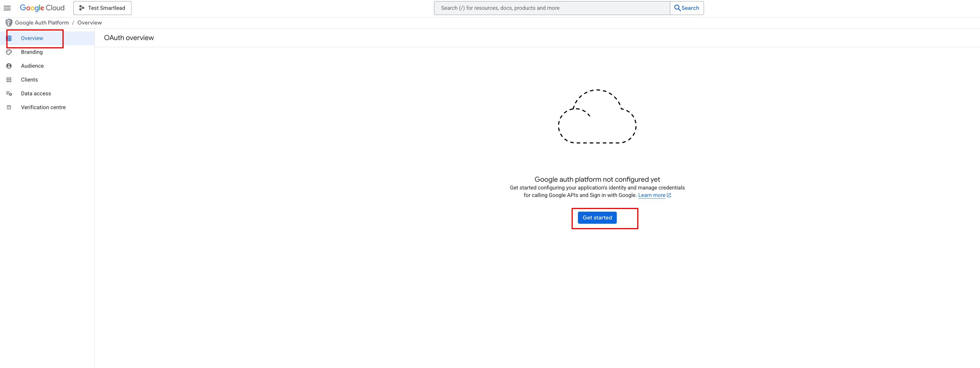Open the Verification centre
Image resolution: width=980 pixels, height=368 pixels.
(x=47, y=107)
